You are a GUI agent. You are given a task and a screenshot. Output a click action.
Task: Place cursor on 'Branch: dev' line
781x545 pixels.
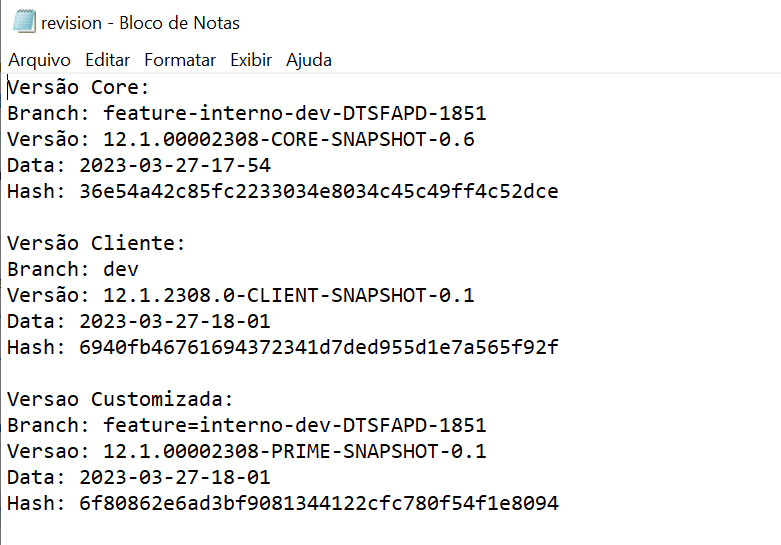(x=73, y=269)
